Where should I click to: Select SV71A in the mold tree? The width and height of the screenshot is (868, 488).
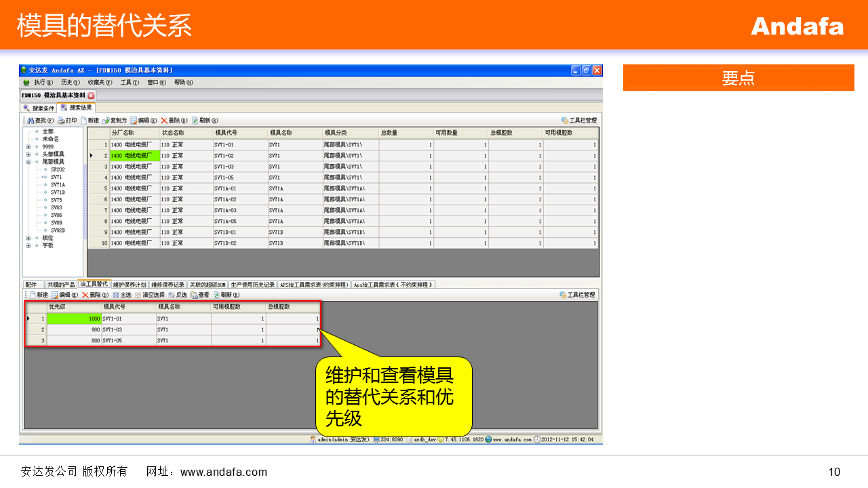pos(58,184)
